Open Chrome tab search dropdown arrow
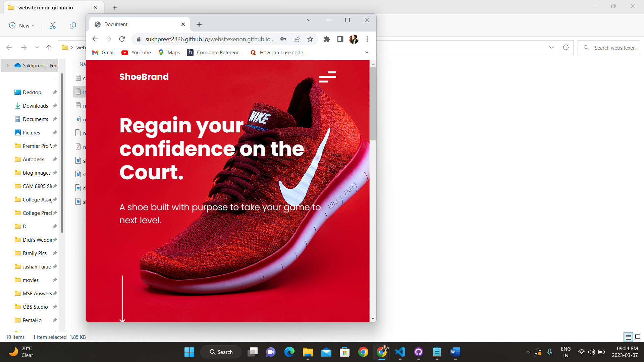 tap(309, 20)
